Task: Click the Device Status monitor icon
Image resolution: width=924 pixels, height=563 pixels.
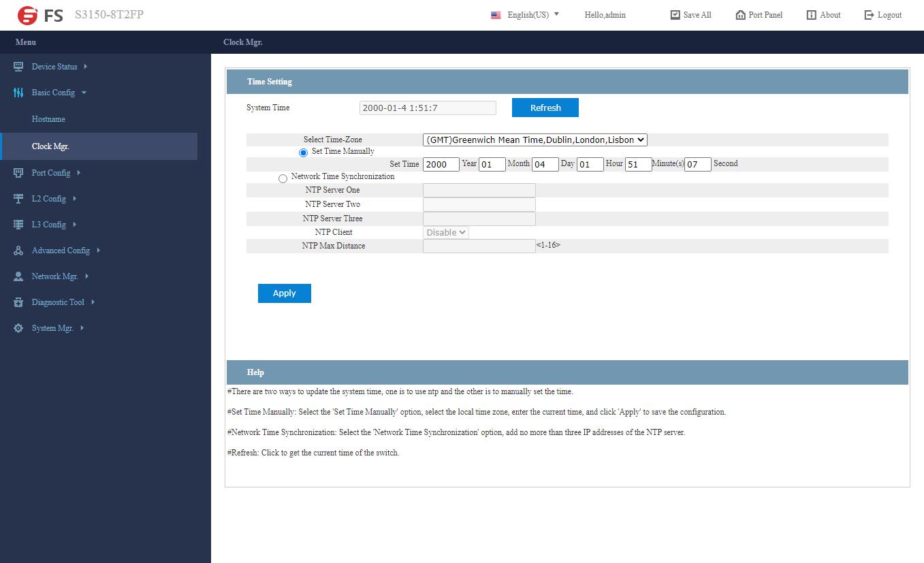Action: coord(18,67)
